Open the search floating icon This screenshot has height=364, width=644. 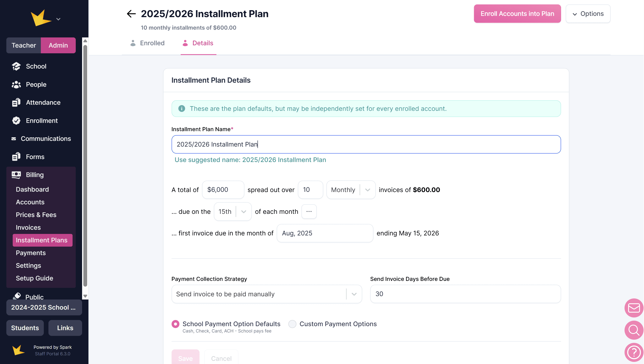[634, 330]
